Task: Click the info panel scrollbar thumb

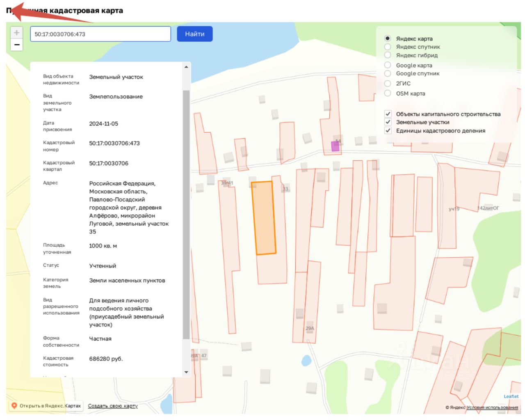Action: 186,215
